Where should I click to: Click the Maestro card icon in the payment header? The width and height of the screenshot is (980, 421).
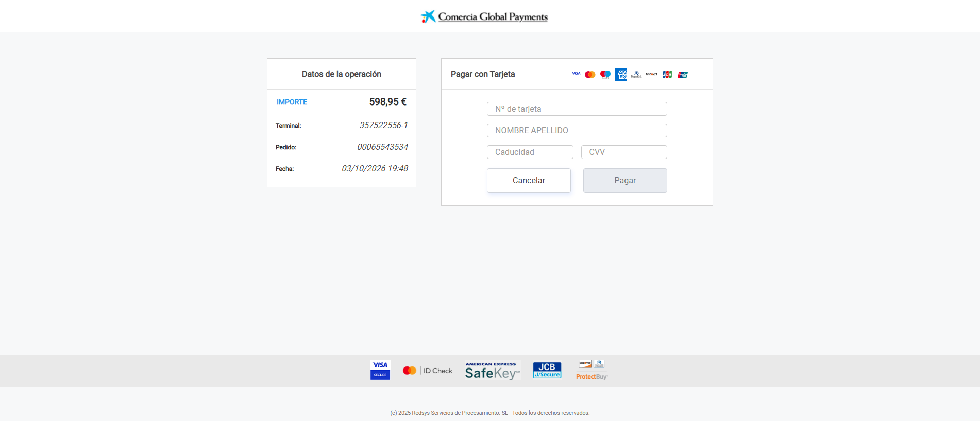click(605, 75)
